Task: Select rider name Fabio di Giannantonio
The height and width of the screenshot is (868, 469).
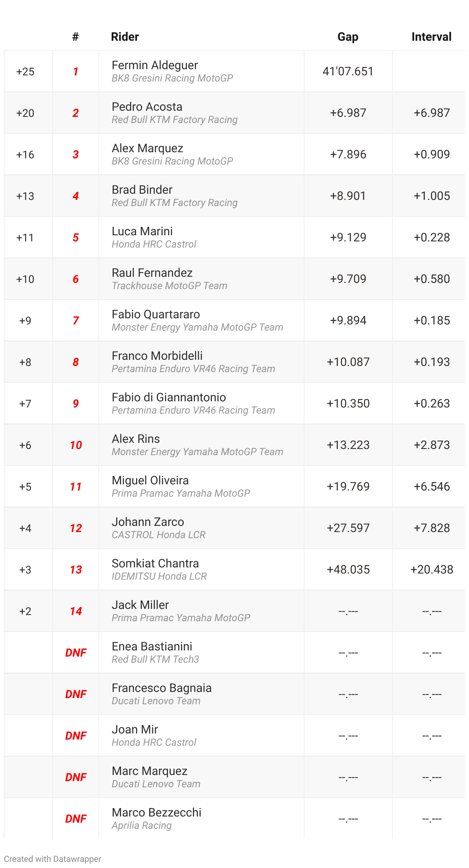Action: [169, 397]
